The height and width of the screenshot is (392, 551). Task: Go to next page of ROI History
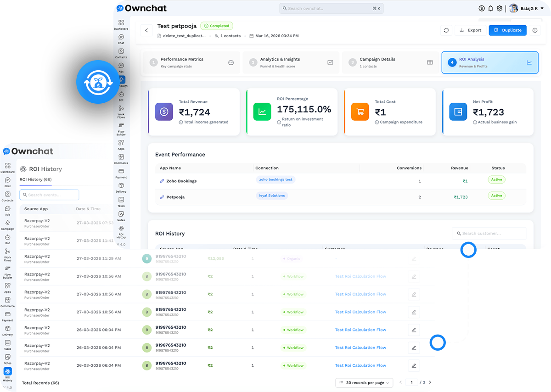(430, 382)
